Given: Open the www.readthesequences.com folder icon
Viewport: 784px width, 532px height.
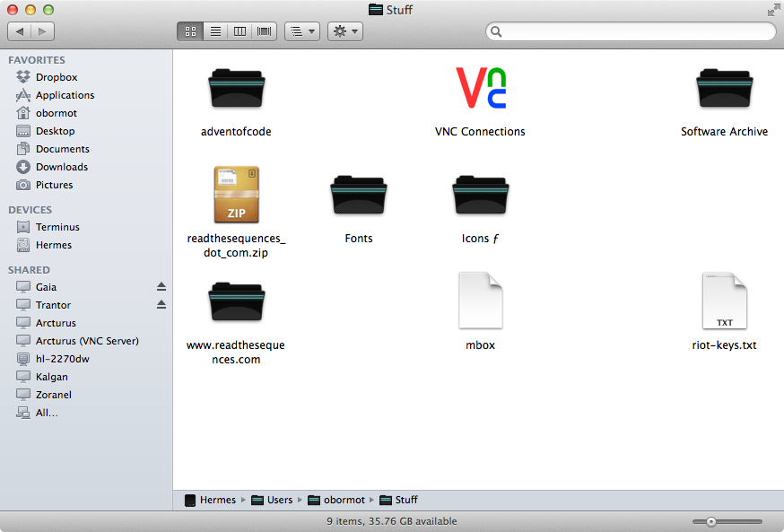Looking at the screenshot, I should (x=237, y=301).
